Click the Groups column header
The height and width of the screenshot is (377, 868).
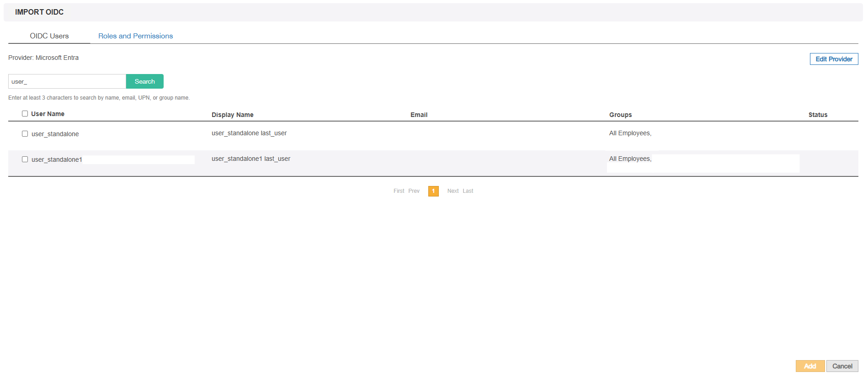coord(620,115)
